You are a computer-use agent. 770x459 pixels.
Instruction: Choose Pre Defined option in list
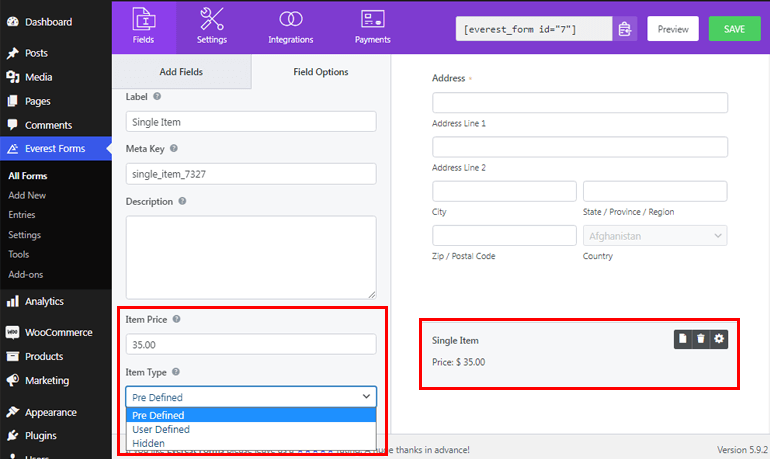pyautogui.click(x=251, y=415)
